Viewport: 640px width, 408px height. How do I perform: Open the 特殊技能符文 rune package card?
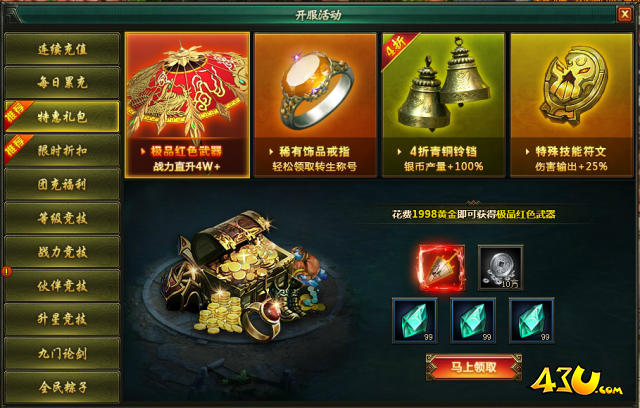571,105
